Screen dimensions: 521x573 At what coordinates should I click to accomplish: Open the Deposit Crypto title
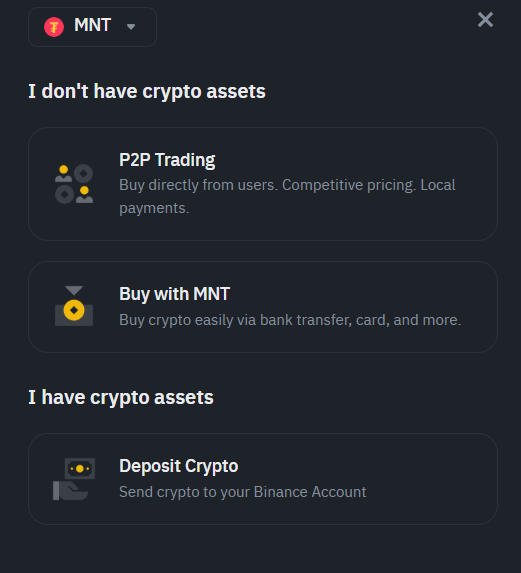[x=179, y=466]
